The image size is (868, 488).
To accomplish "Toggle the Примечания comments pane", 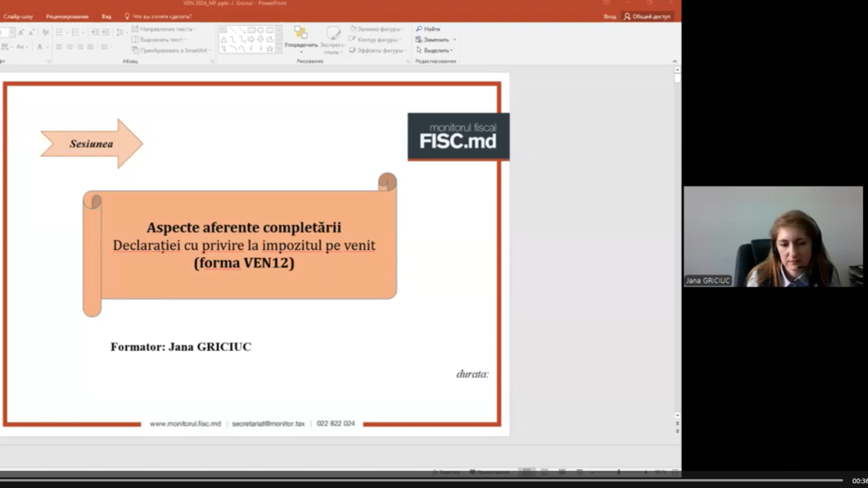I will [490, 472].
